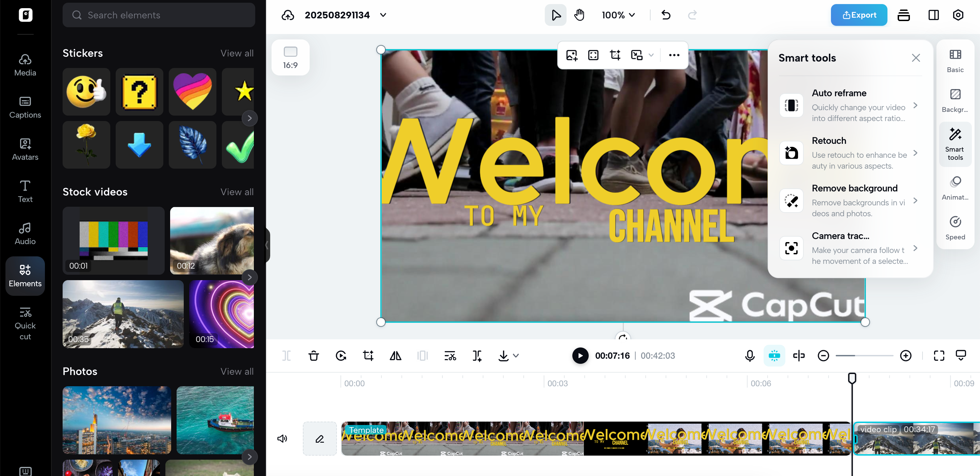Expand the download options arrow
980x476 pixels.
pyautogui.click(x=516, y=356)
